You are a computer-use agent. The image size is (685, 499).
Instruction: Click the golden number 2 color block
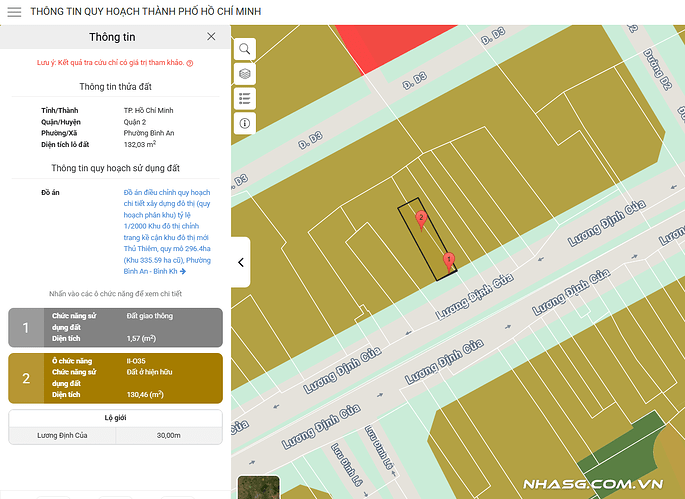click(x=26, y=378)
